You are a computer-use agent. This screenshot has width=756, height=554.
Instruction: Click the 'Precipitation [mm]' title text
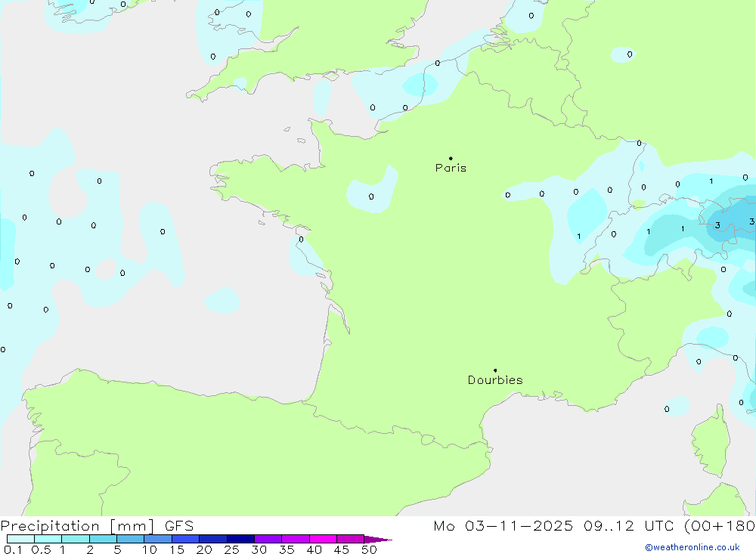click(77, 526)
